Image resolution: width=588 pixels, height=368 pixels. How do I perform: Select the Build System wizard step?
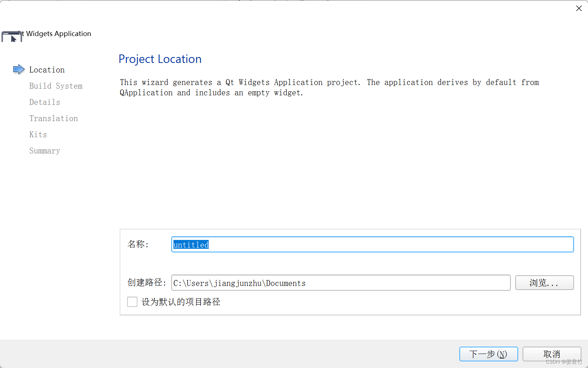(56, 86)
